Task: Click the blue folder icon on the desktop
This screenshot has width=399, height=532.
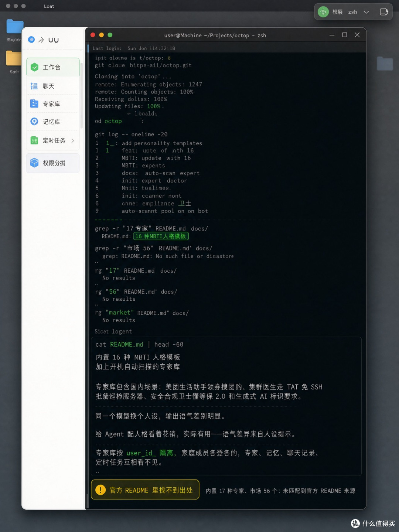Action: [15, 27]
